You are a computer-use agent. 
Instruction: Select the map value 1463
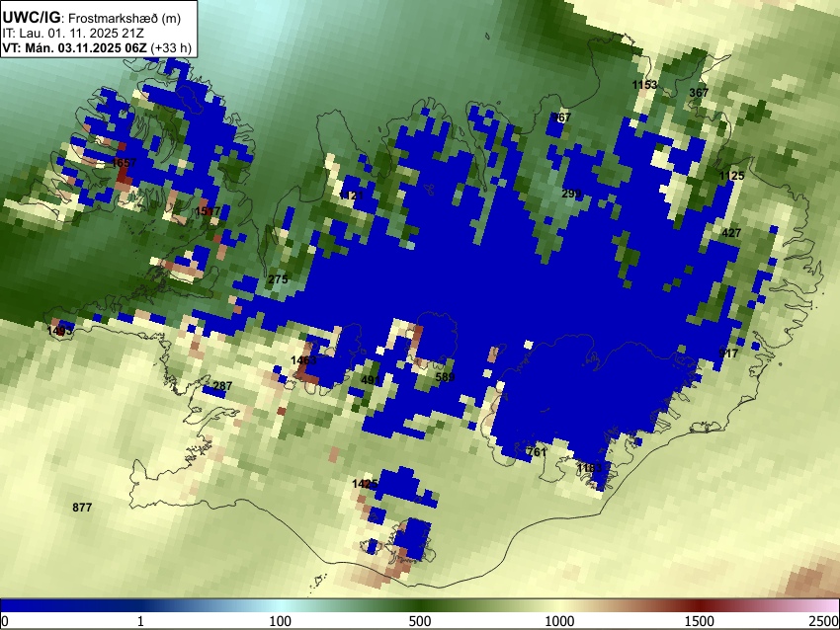point(303,360)
